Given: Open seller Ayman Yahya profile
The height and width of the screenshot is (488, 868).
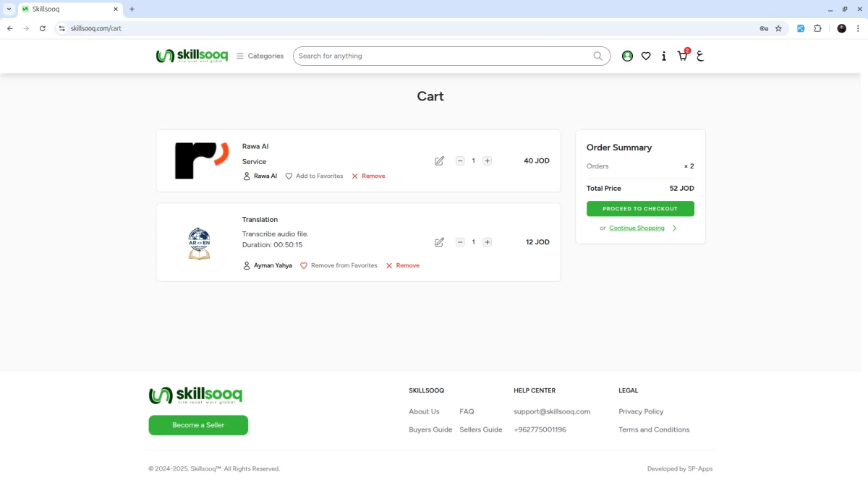Looking at the screenshot, I should click(268, 265).
